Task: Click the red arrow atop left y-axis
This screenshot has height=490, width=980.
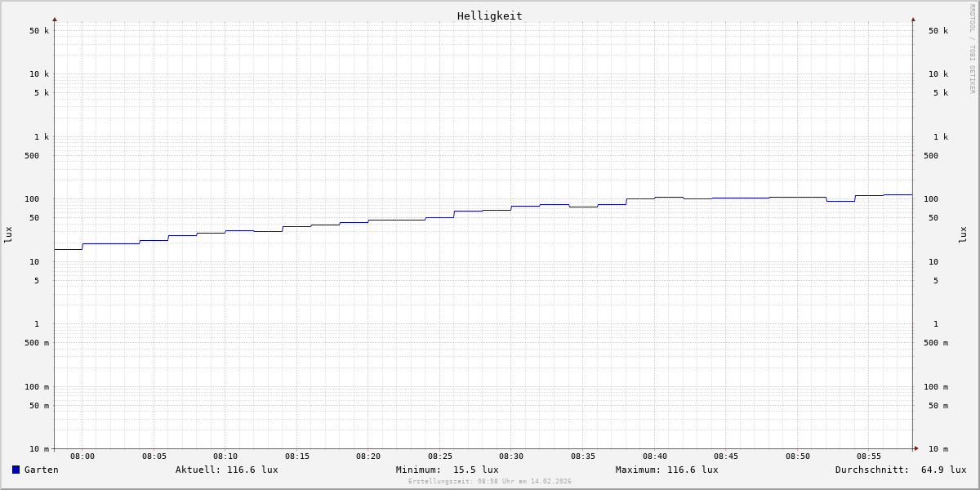Action: 55,19
